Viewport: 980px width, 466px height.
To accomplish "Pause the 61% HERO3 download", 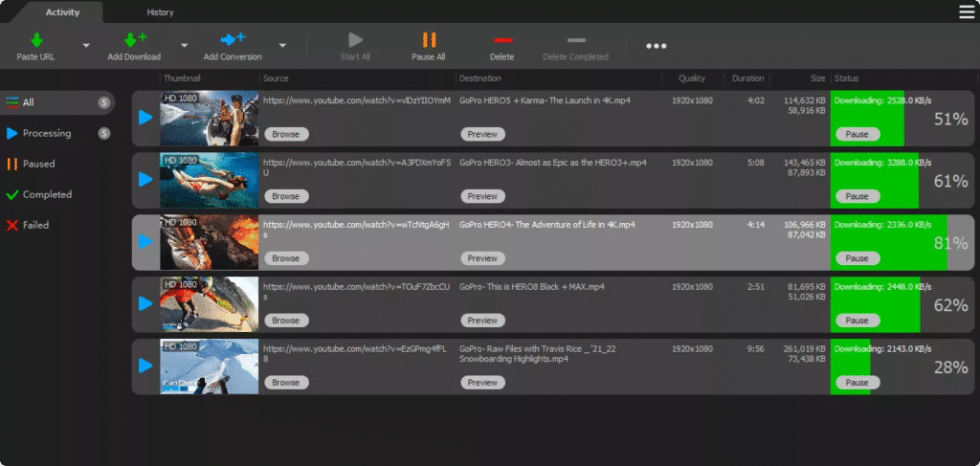I will click(x=857, y=196).
